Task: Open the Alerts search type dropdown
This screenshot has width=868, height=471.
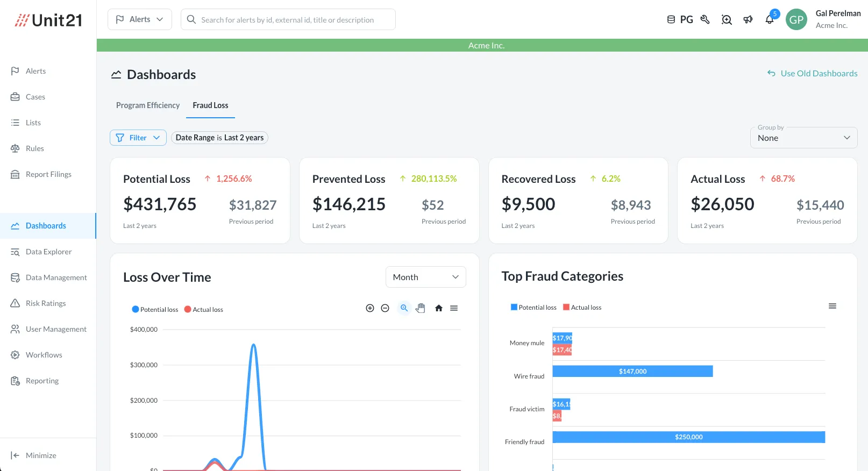Action: click(x=140, y=19)
